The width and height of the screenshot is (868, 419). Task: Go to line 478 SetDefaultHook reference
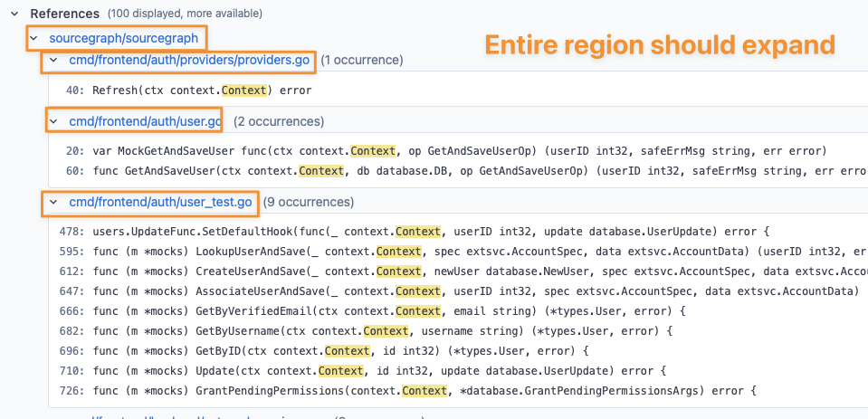pos(415,232)
